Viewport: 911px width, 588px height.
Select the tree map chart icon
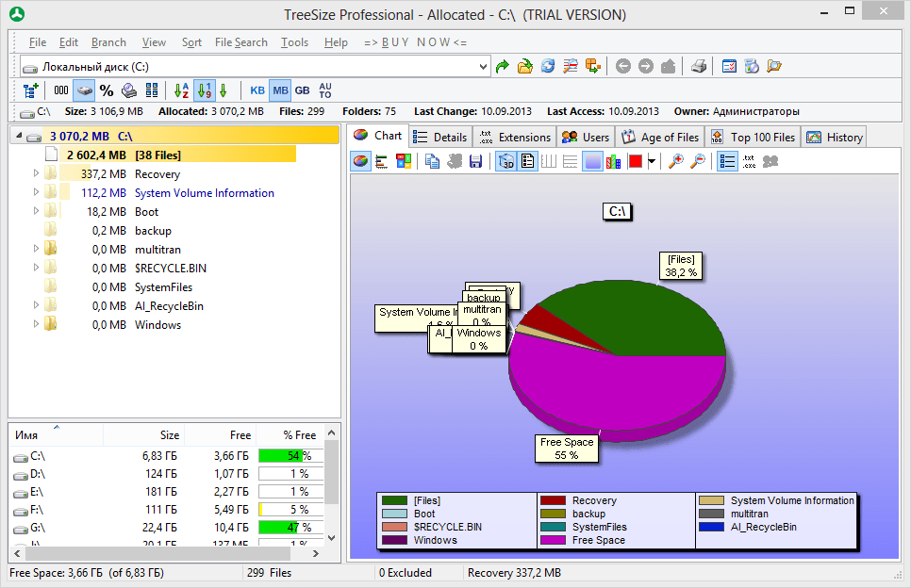(404, 161)
